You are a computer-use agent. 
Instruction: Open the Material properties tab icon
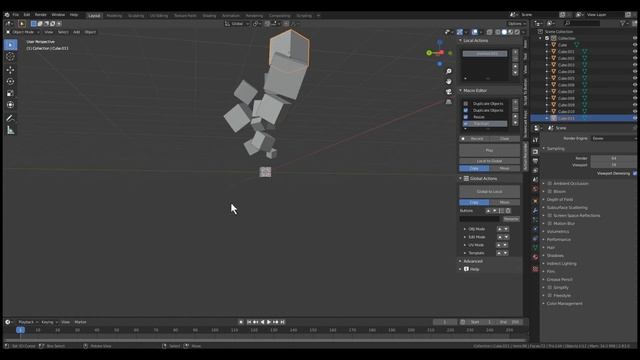535,257
